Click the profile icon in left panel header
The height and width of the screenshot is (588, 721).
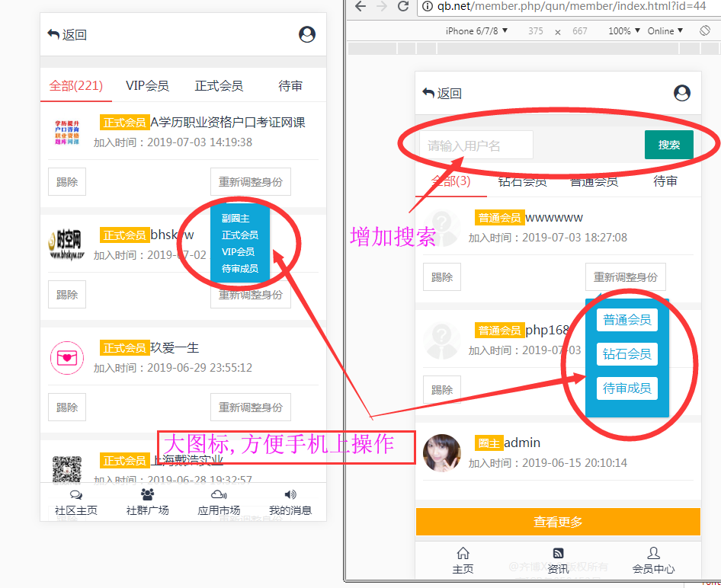307,34
